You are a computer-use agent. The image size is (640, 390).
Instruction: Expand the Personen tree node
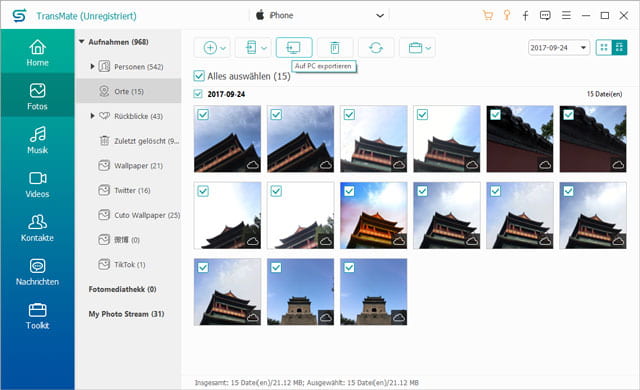click(92, 66)
